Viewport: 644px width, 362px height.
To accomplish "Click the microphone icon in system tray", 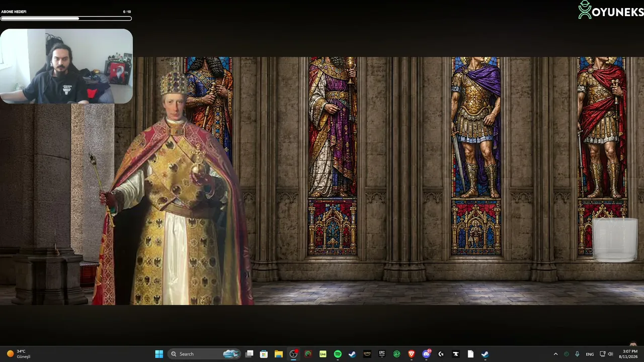I will coord(577,354).
